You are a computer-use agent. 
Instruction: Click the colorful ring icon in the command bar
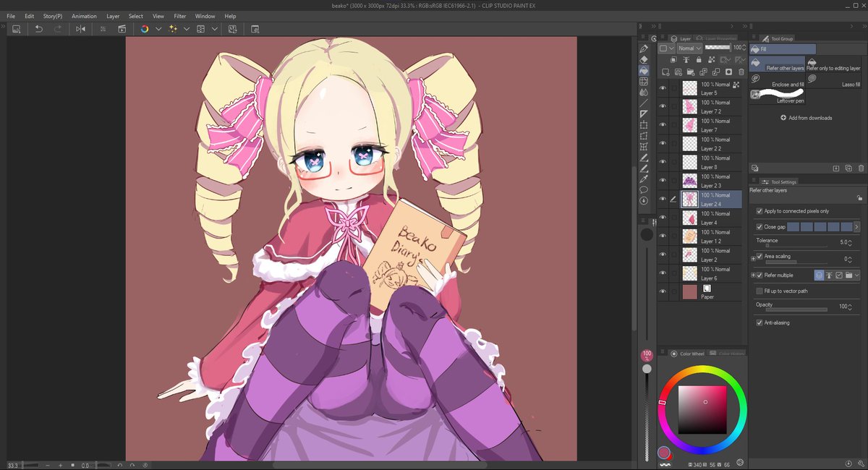point(145,28)
